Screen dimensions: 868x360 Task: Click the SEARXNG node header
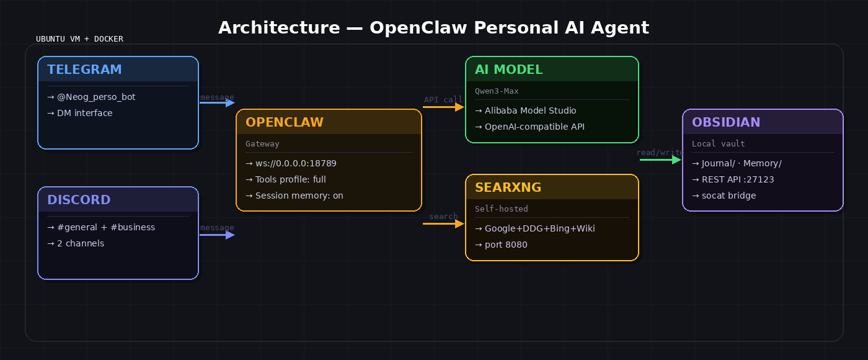click(507, 187)
